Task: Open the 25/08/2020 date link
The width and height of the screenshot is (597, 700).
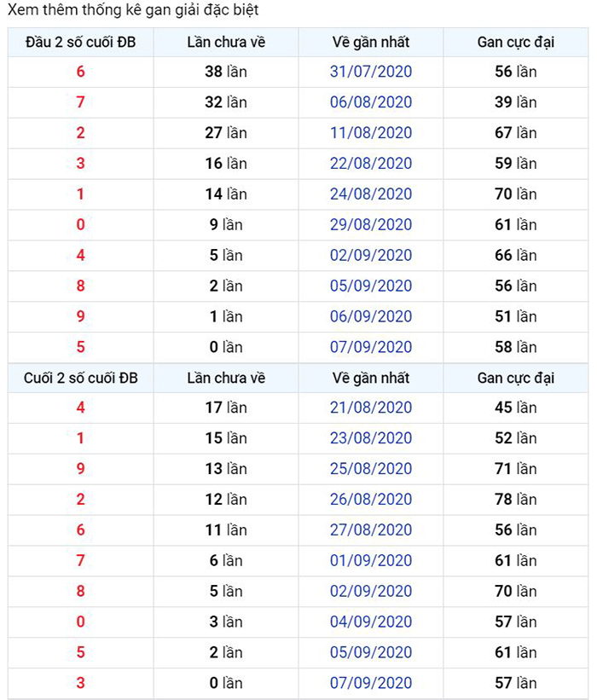Action: [x=371, y=469]
